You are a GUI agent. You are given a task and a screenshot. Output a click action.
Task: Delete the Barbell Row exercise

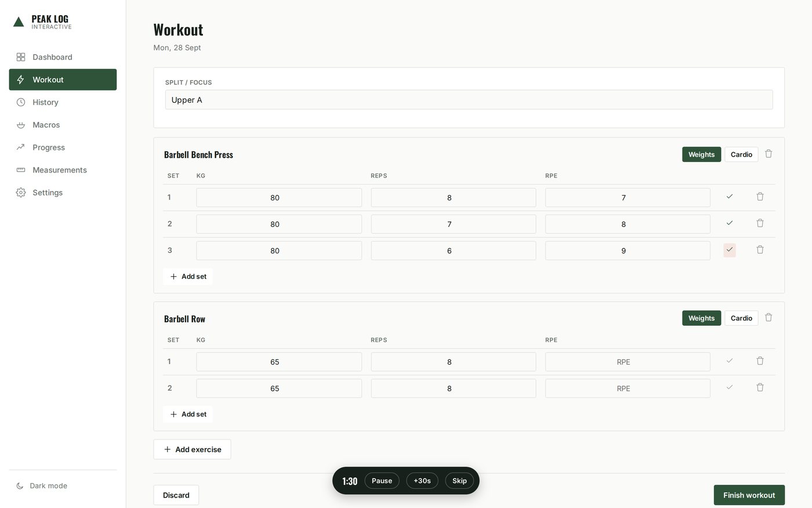click(x=768, y=318)
